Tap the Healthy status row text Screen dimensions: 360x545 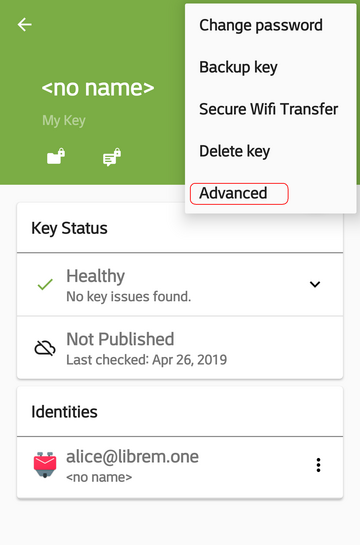[x=129, y=285]
